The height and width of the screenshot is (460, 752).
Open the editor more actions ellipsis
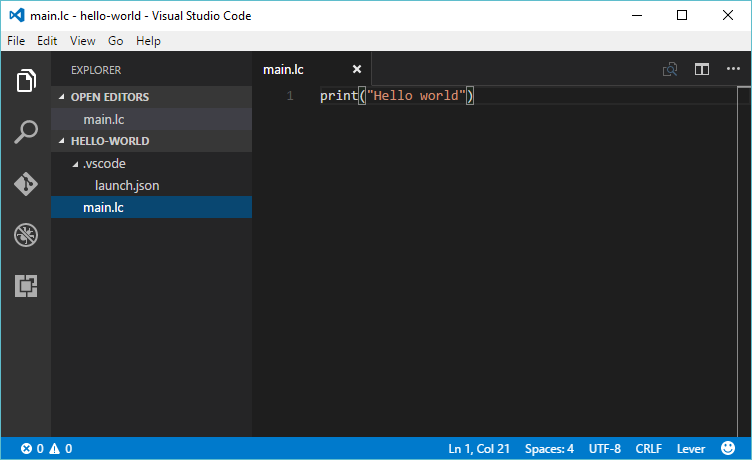733,70
